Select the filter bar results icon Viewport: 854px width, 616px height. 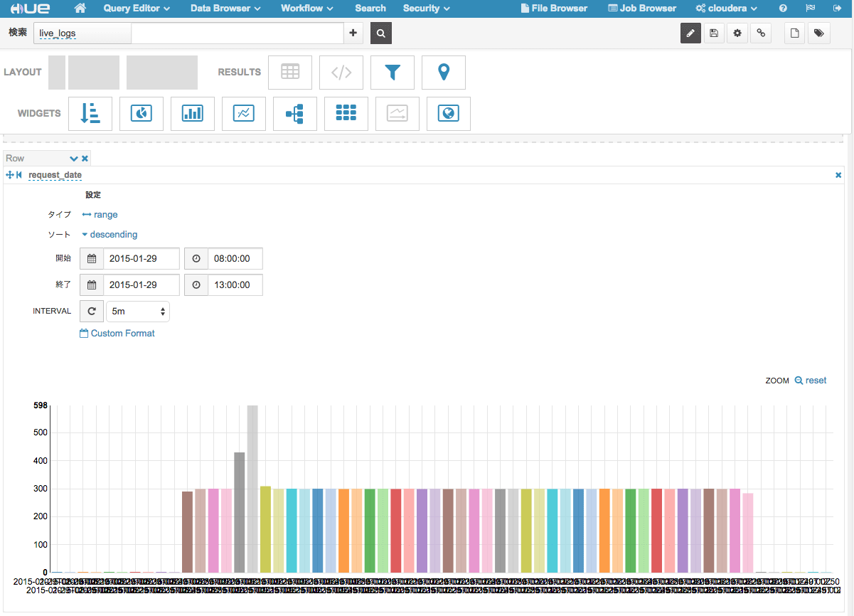coord(393,72)
